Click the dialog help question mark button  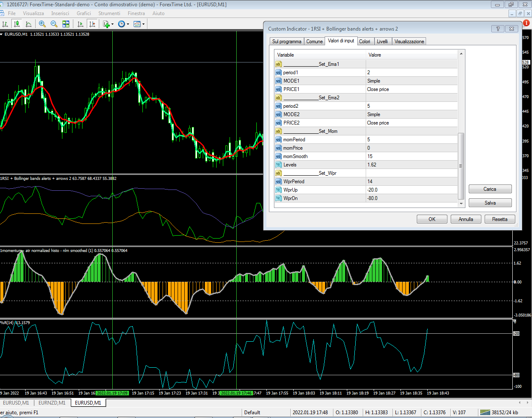pyautogui.click(x=498, y=29)
